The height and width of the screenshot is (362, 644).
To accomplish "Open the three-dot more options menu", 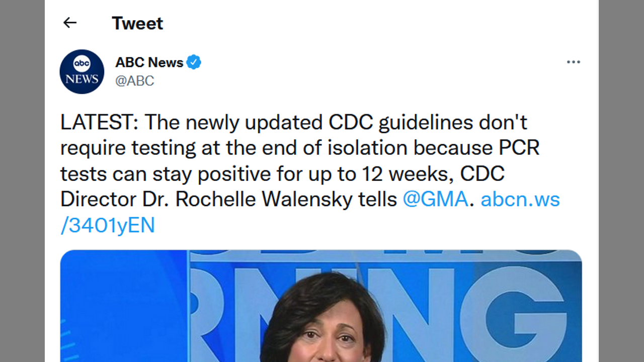I will pos(573,62).
